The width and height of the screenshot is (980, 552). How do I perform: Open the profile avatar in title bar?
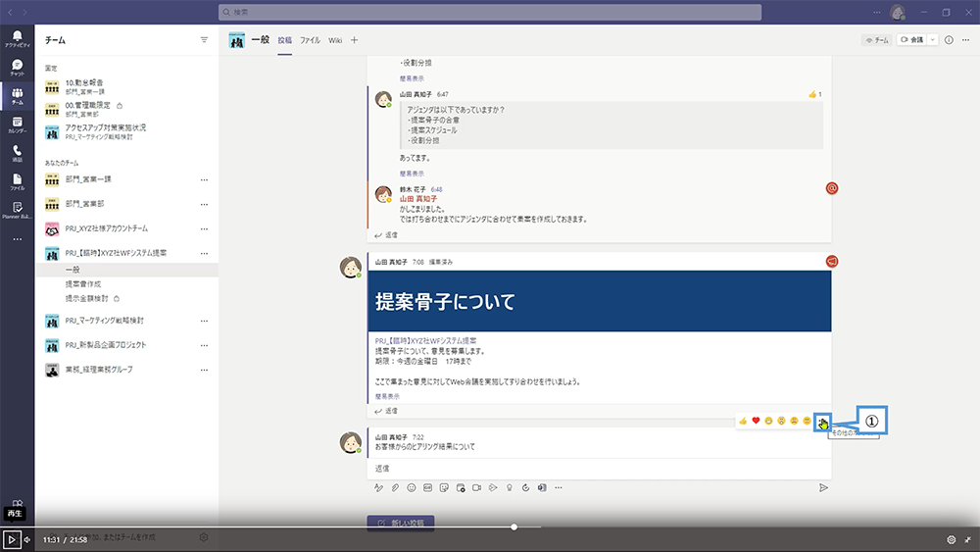898,12
